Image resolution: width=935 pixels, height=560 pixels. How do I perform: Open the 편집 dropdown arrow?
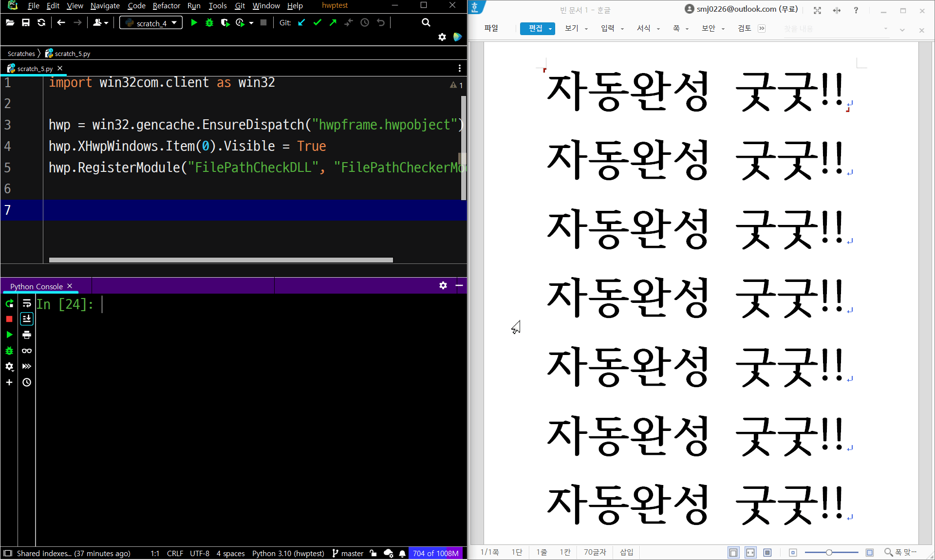pyautogui.click(x=550, y=29)
